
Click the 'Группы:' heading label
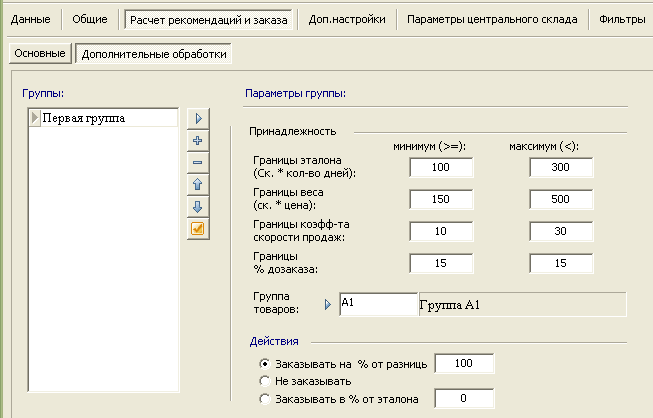[x=43, y=93]
